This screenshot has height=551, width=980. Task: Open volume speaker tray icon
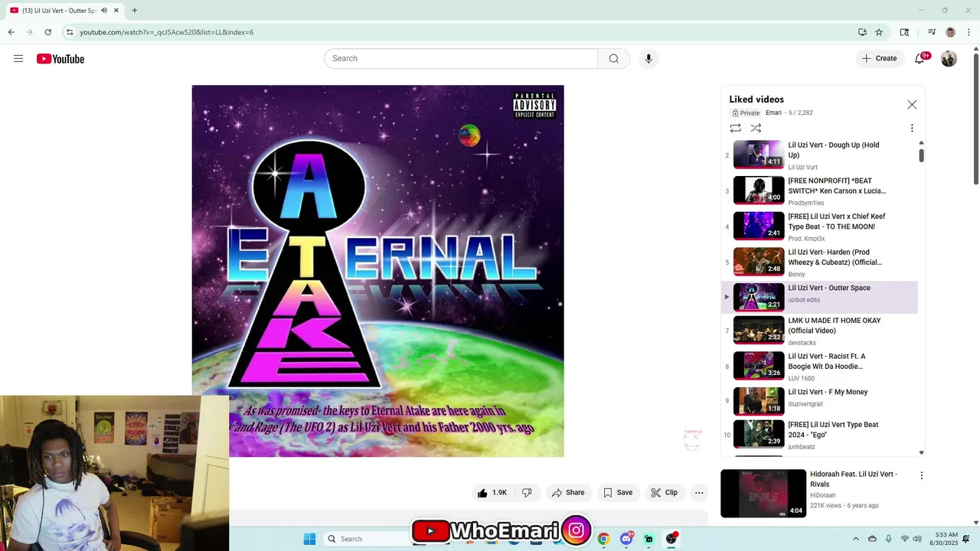click(x=917, y=539)
